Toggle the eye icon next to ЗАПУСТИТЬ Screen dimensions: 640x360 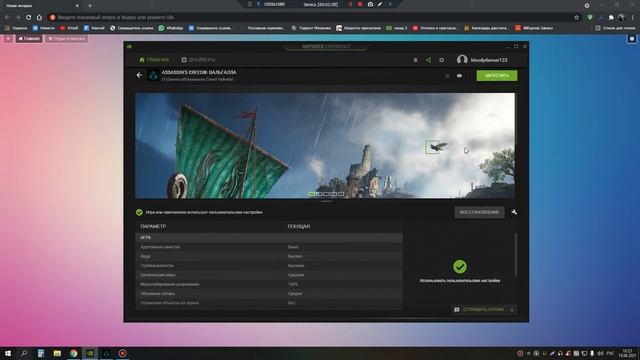point(459,76)
